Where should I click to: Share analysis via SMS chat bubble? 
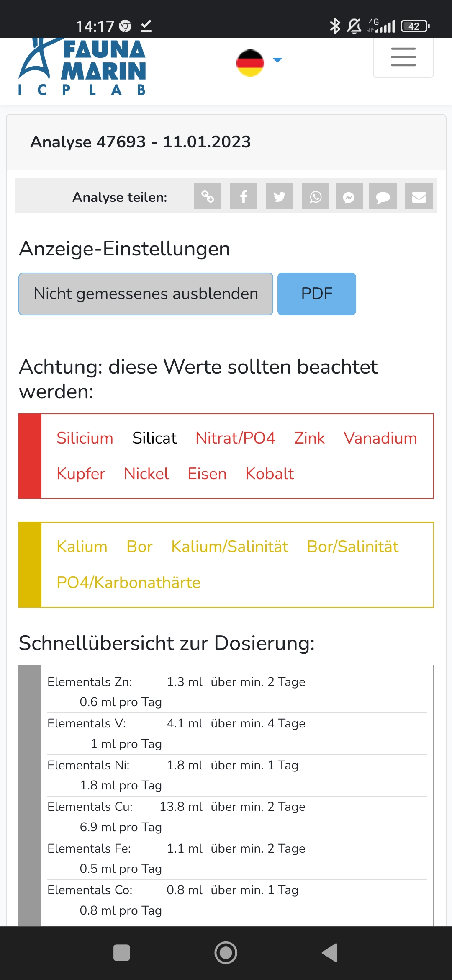point(383,196)
